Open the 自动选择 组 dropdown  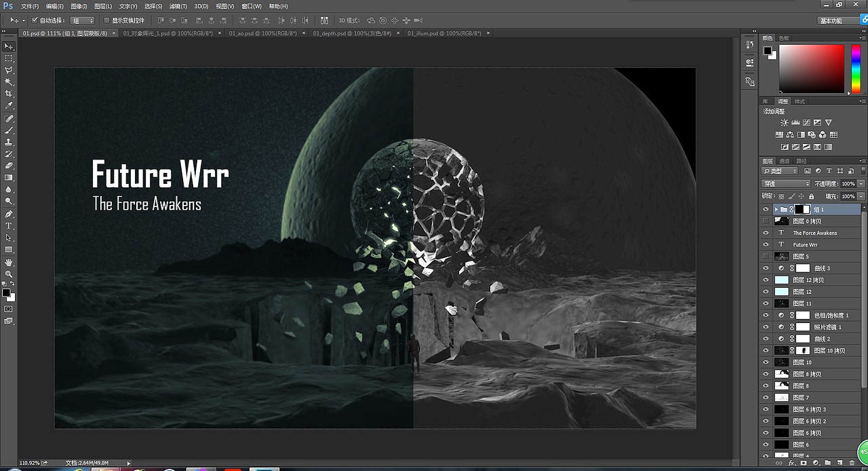pyautogui.click(x=82, y=20)
